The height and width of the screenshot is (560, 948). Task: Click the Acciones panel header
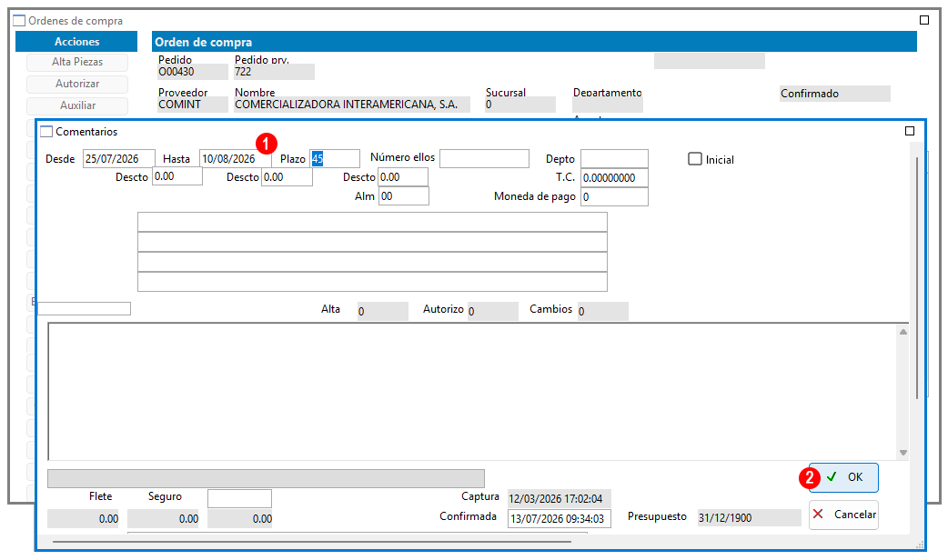point(76,42)
